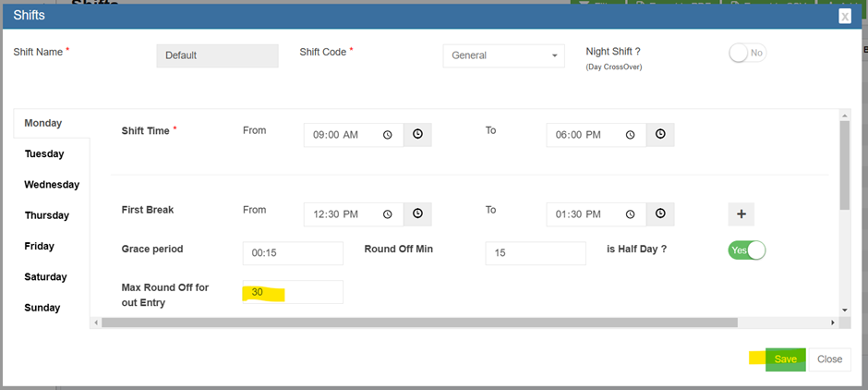
Task: Switch to the Tuesday tab
Action: (44, 154)
